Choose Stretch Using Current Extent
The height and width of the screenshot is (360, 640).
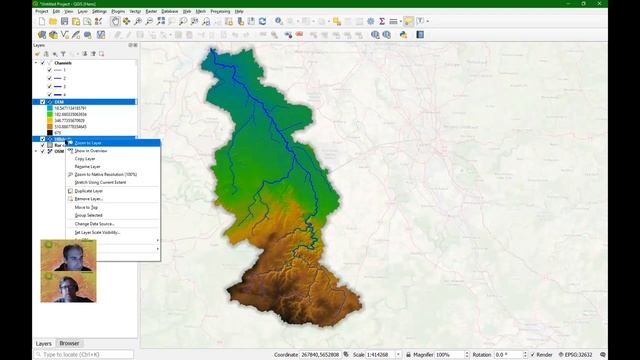[113, 182]
